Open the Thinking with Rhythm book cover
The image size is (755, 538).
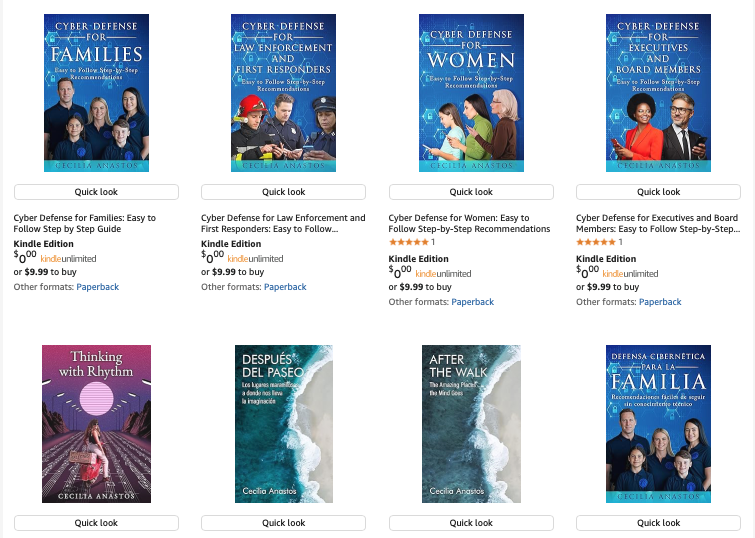coord(96,424)
